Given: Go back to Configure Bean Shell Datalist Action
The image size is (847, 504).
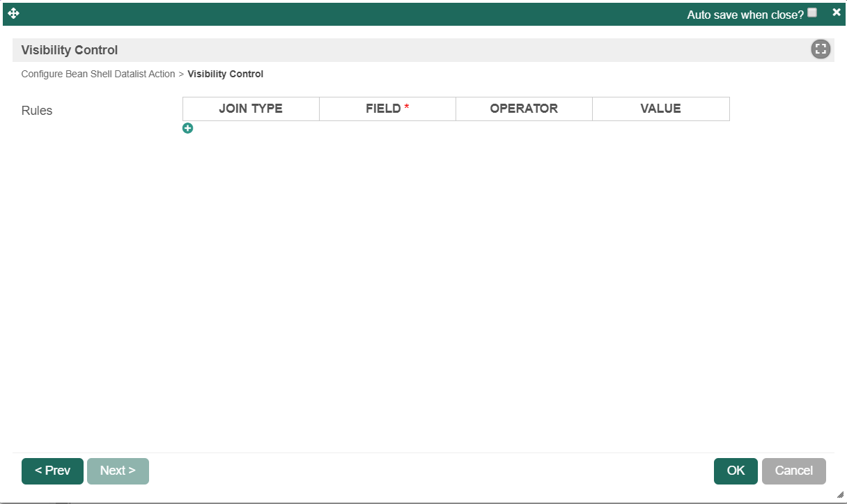Looking at the screenshot, I should coord(98,74).
